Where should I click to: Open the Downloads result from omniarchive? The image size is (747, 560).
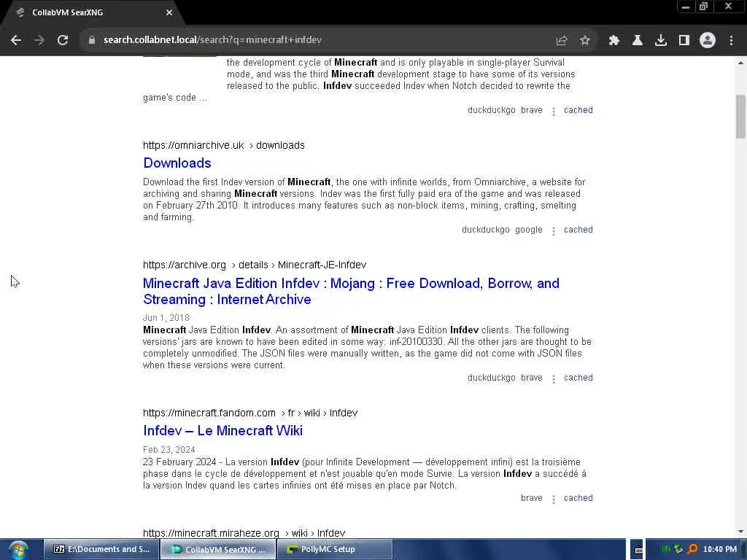[x=177, y=163]
